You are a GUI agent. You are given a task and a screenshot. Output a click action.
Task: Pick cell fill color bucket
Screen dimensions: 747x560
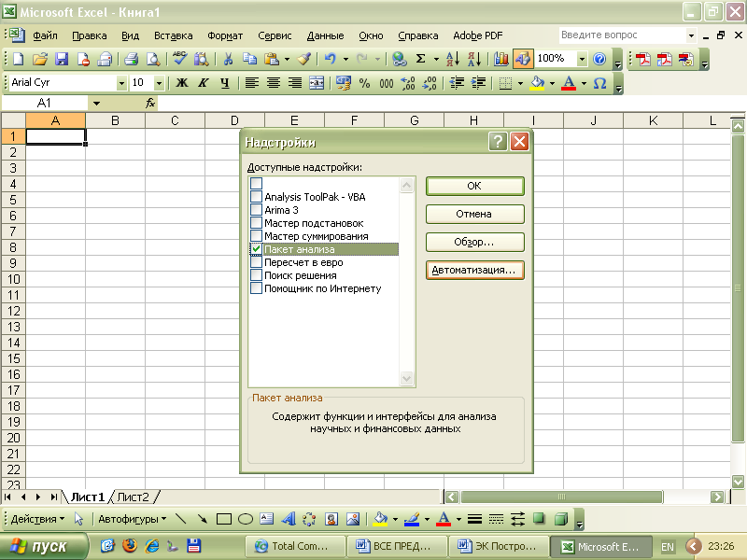tap(538, 83)
